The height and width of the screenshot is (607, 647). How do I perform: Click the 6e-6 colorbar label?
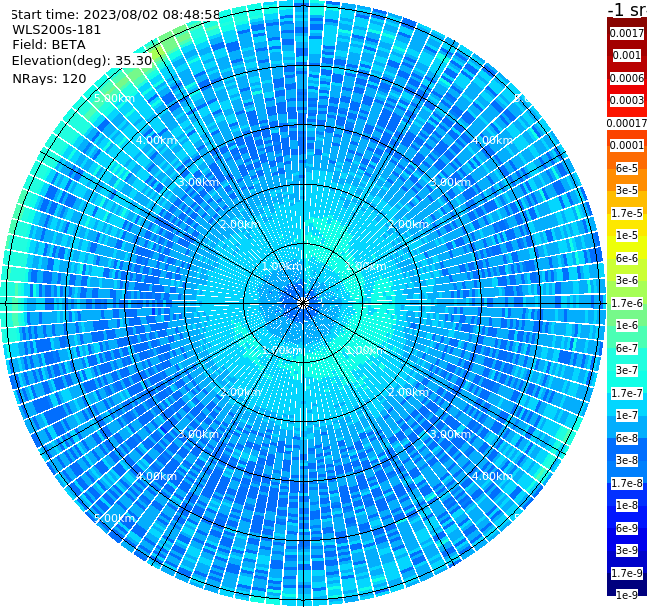point(627,258)
